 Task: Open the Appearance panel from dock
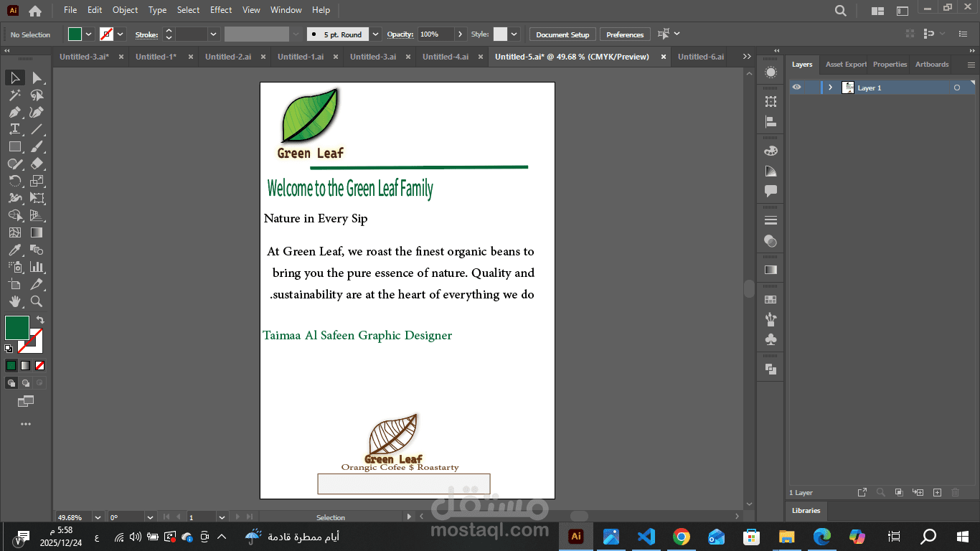(771, 72)
